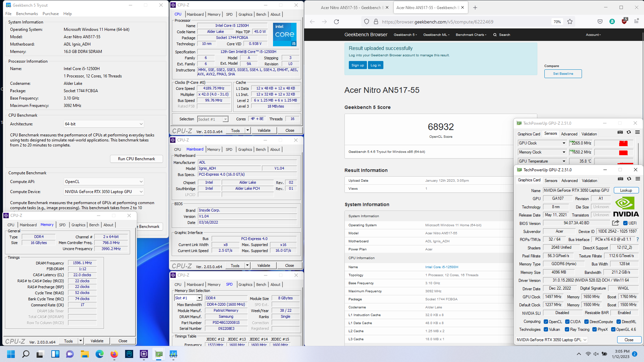The height and width of the screenshot is (362, 644).
Task: Open Windows Start menu
Action: click(11, 354)
